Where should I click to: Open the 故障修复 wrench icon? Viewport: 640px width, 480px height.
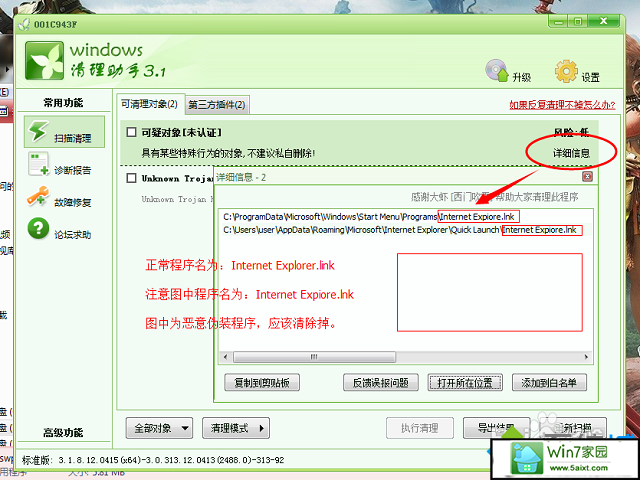(x=38, y=196)
